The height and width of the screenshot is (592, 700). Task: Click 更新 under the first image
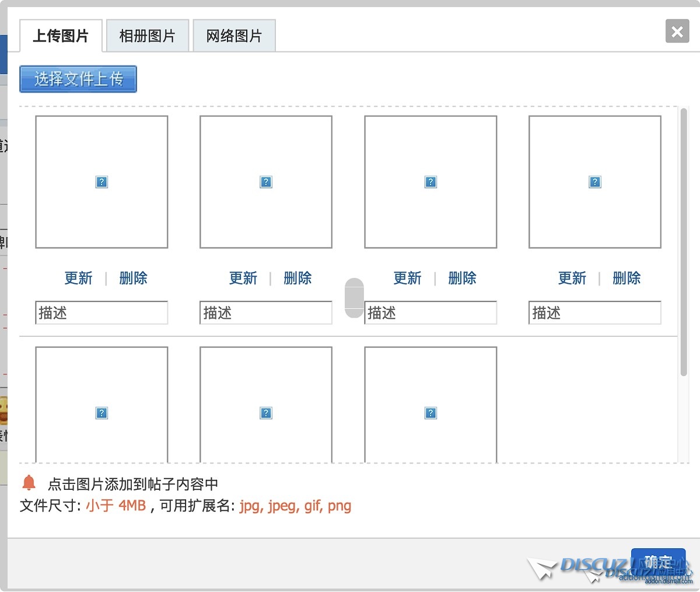pos(78,278)
